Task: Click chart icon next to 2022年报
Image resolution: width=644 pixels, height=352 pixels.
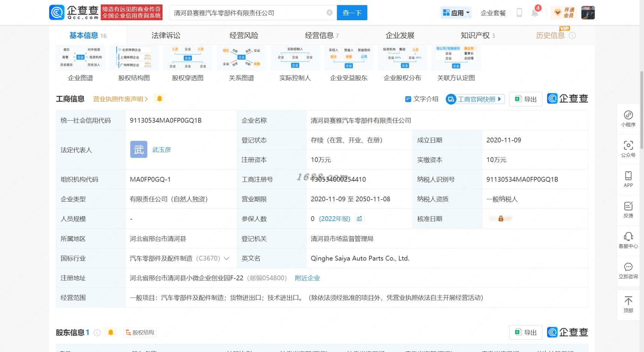Action: (359, 219)
